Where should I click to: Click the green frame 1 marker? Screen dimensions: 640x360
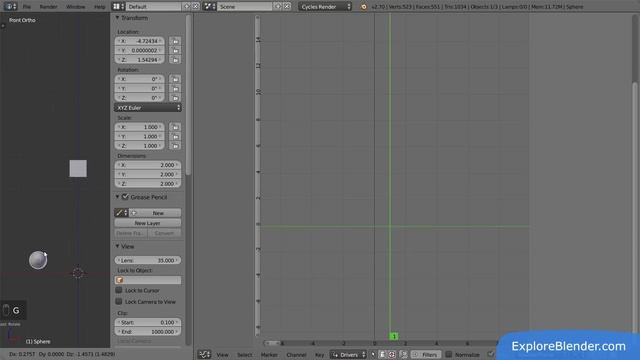(393, 336)
